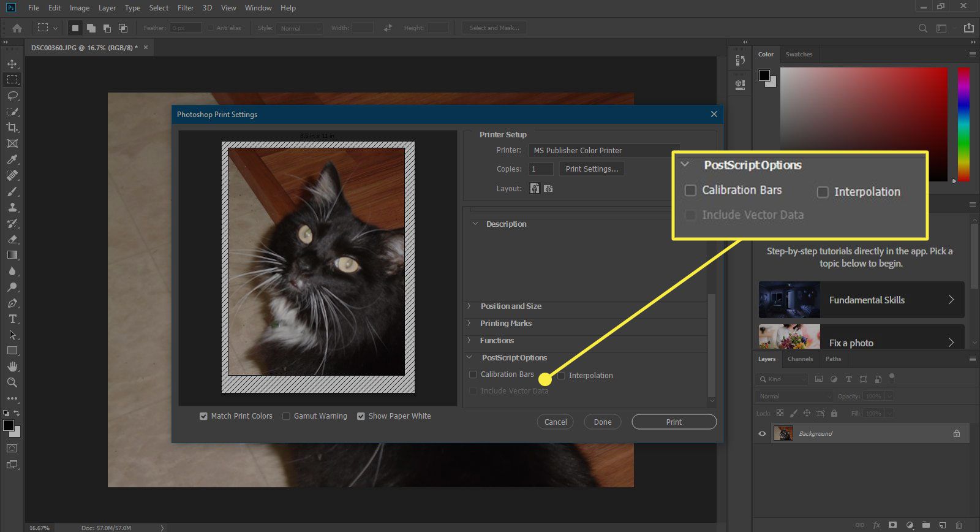Check Calibration Bars in print dialog
This screenshot has height=532, width=980.
473,374
